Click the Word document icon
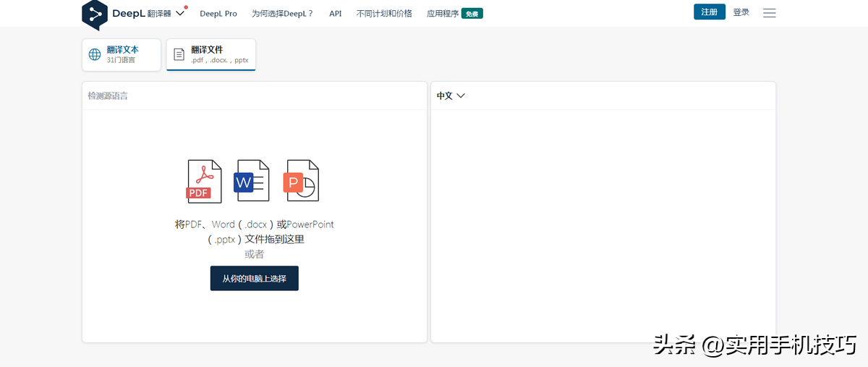 [251, 181]
